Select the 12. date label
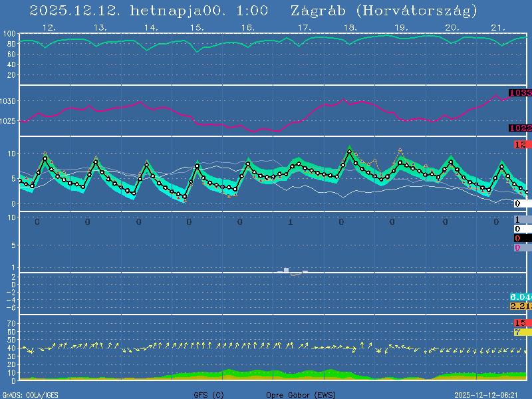The width and height of the screenshot is (532, 399). [x=49, y=27]
